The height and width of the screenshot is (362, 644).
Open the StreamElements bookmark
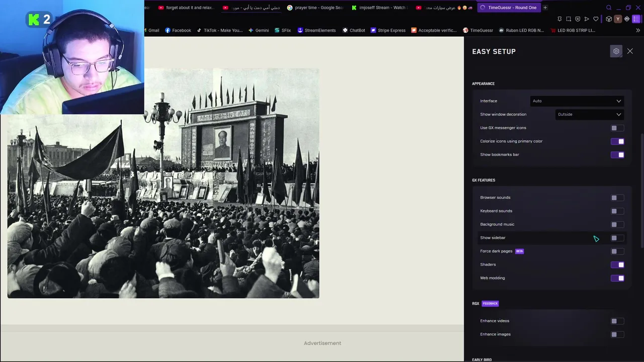[x=316, y=30]
